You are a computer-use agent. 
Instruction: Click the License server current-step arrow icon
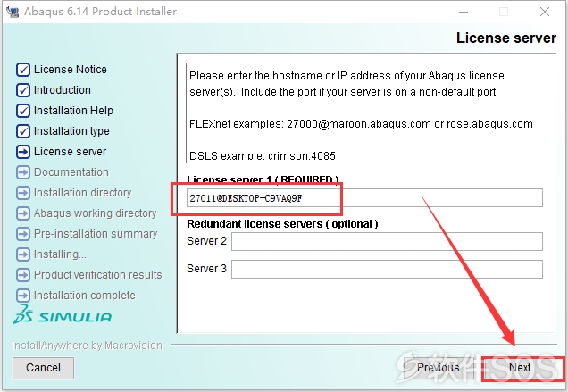(x=23, y=152)
